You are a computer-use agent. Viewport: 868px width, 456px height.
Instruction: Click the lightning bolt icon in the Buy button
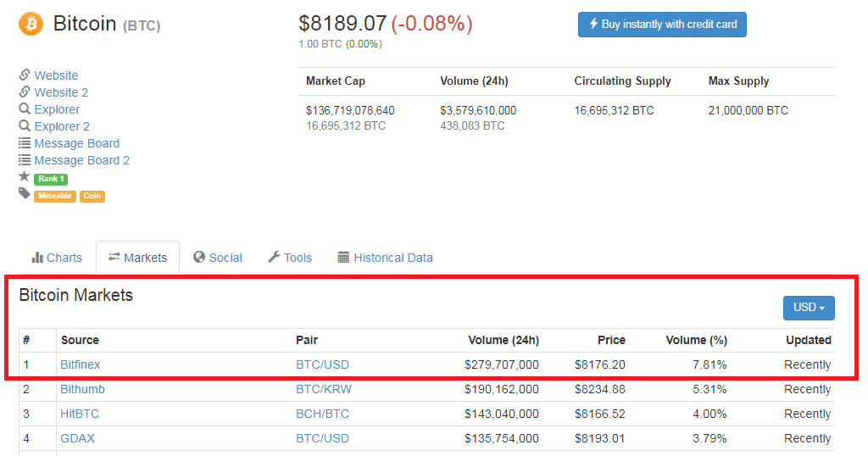coord(593,24)
